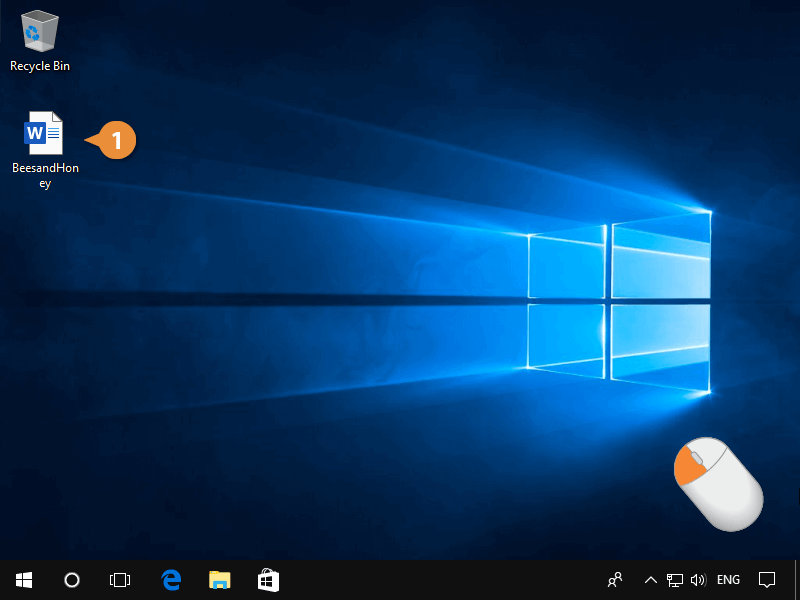Launch Microsoft Store from the taskbar
Screen dimensions: 800x600
click(267, 580)
